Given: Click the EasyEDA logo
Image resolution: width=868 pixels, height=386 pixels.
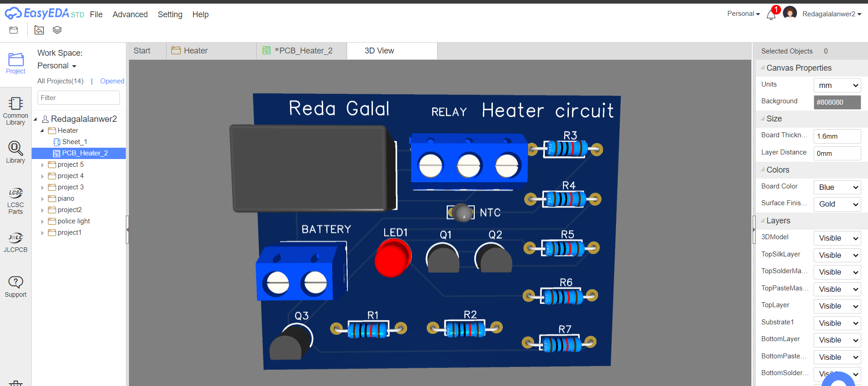Looking at the screenshot, I should pyautogui.click(x=44, y=14).
